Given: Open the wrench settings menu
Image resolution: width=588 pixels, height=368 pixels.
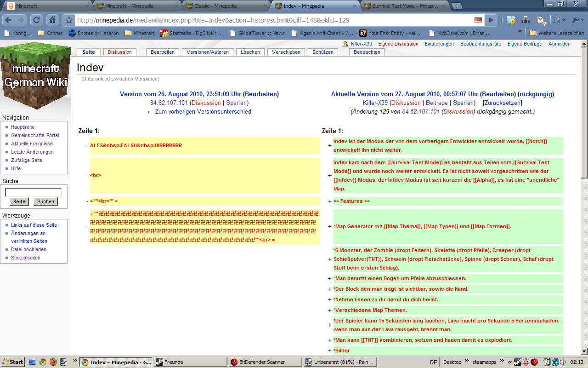Looking at the screenshot, I should [577, 20].
